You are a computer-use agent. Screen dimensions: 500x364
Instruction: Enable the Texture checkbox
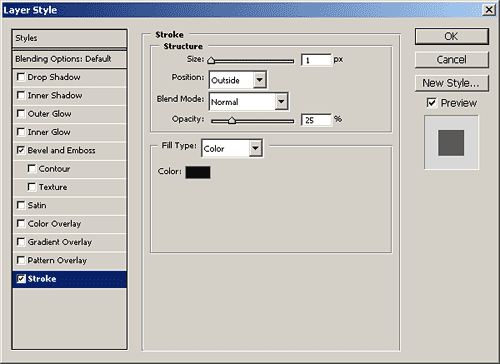point(32,187)
